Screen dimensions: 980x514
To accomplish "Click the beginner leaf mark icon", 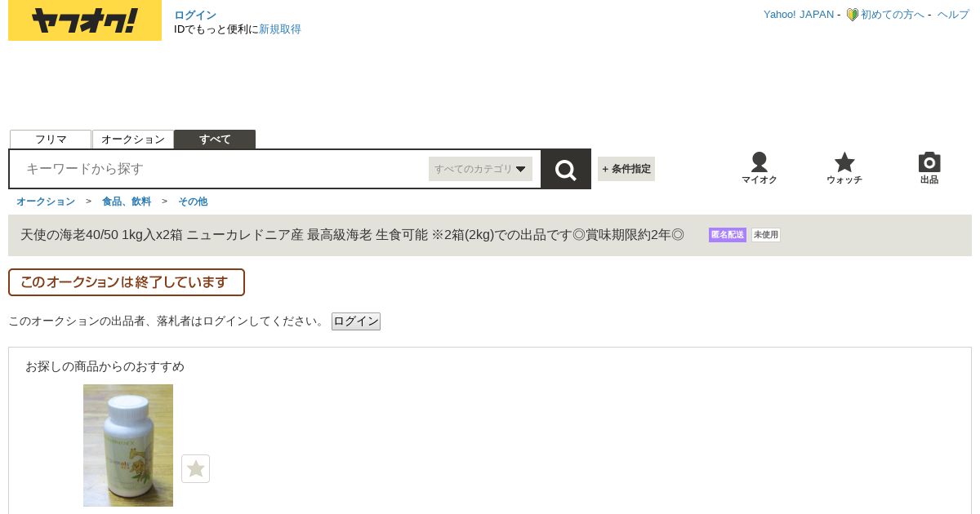I will pyautogui.click(x=852, y=15).
